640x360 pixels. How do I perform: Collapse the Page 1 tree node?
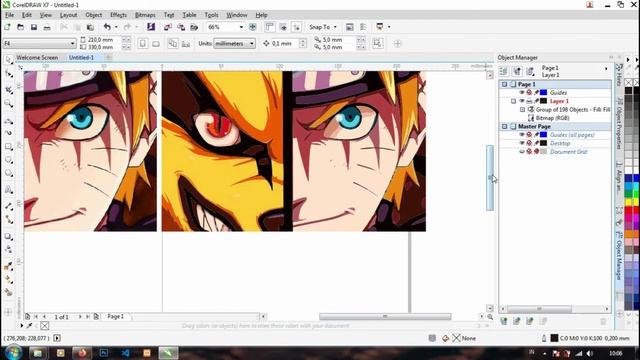tap(504, 84)
